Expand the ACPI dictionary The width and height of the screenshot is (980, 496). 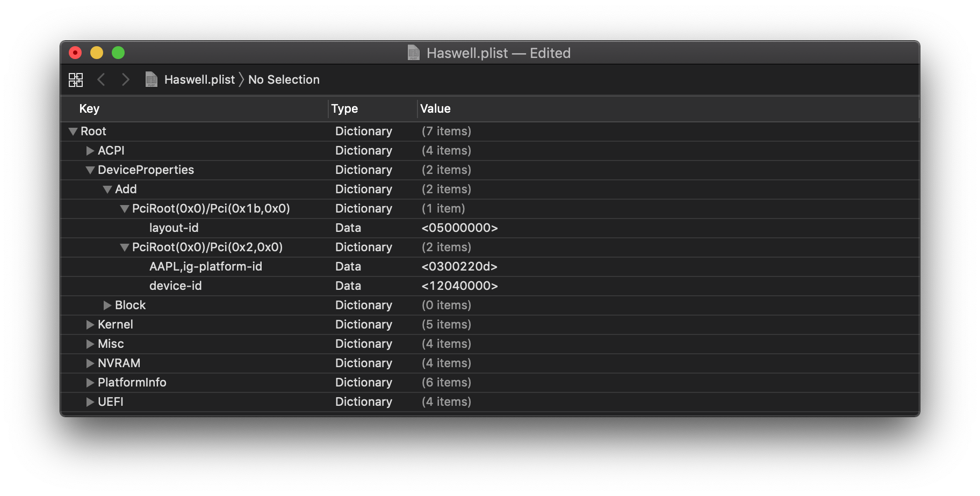tap(90, 151)
